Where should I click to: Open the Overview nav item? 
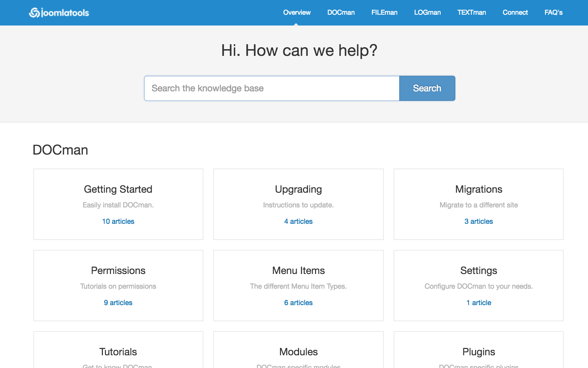pyautogui.click(x=297, y=12)
